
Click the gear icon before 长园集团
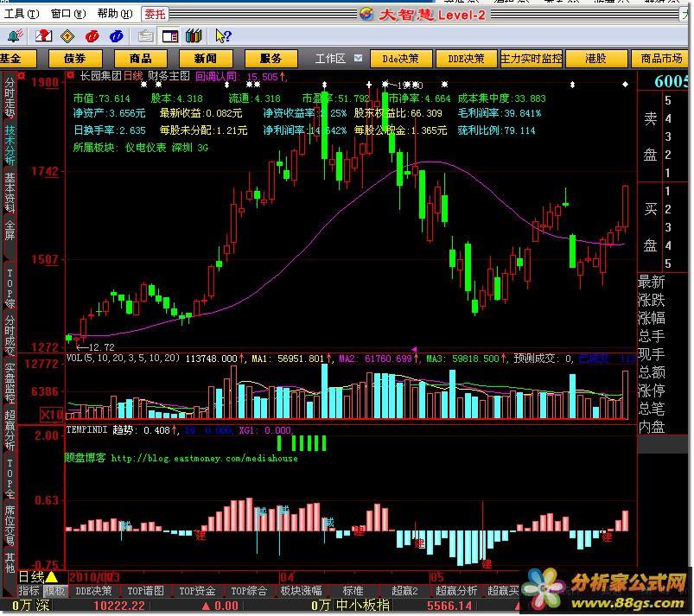(x=70, y=75)
